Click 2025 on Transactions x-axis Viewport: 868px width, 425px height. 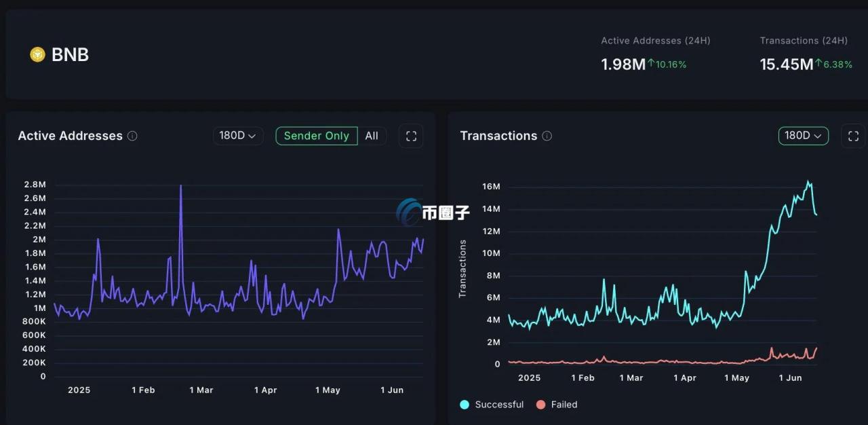tap(530, 378)
